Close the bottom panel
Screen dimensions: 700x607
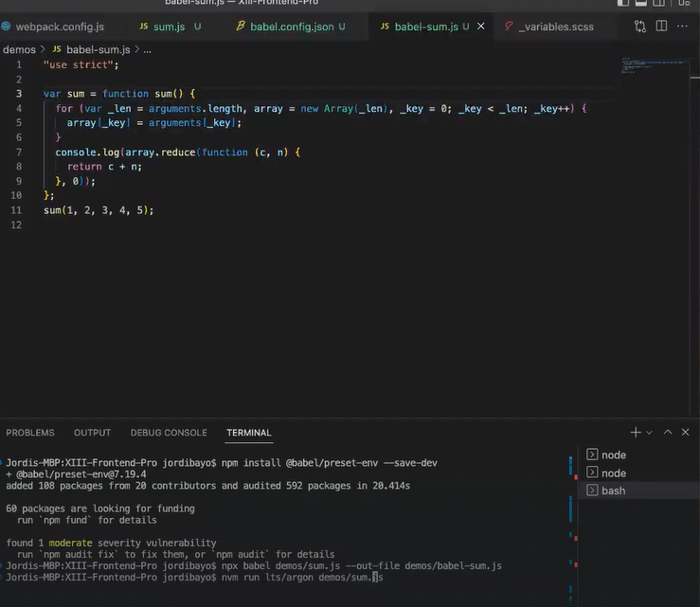[x=685, y=432]
